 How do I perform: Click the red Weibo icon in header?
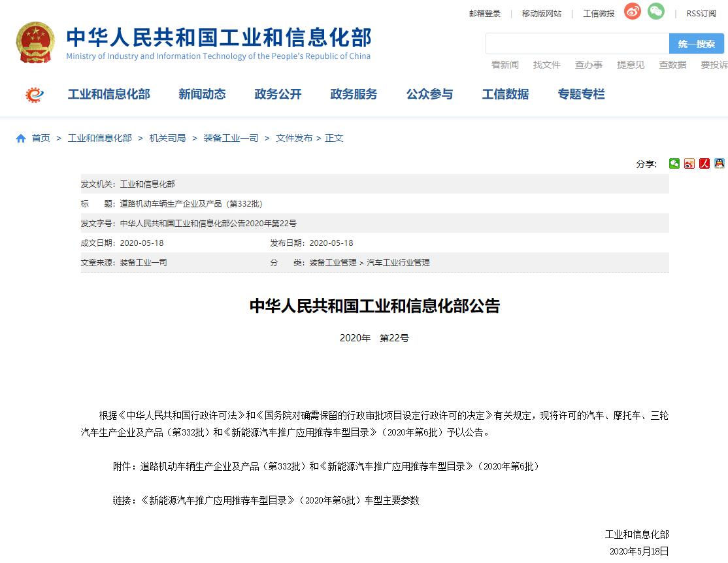click(632, 12)
